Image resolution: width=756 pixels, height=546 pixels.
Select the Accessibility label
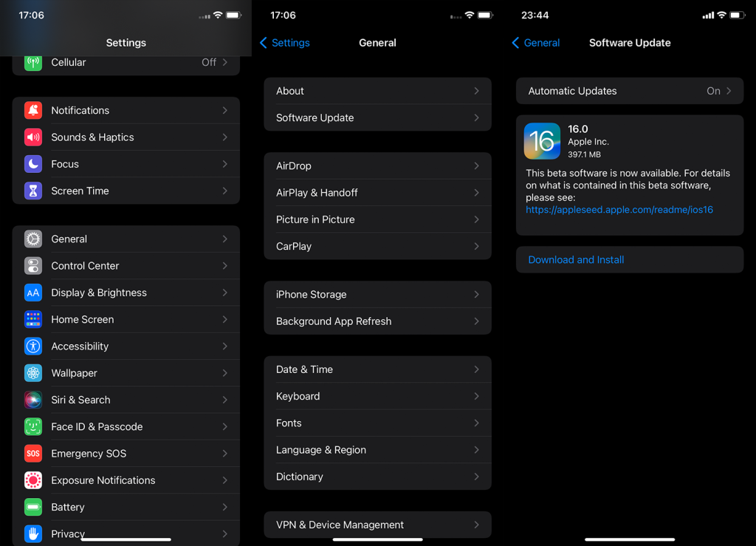[x=80, y=347]
